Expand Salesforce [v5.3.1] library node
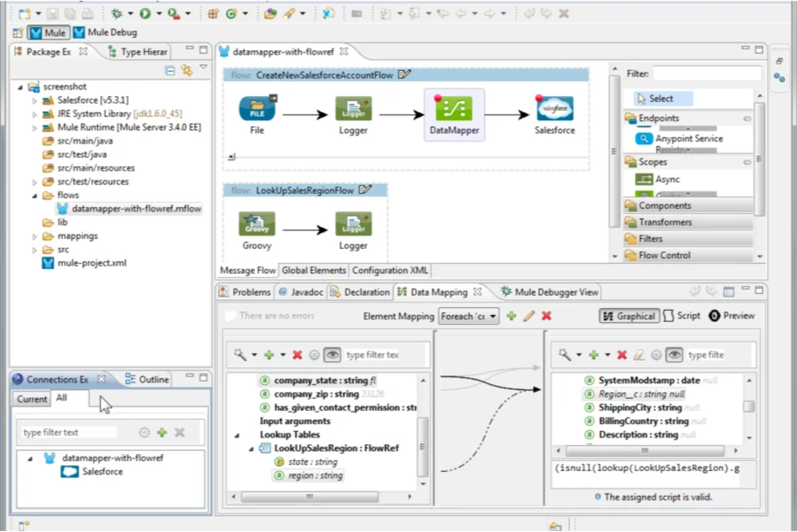This screenshot has height=532, width=798. 35,101
